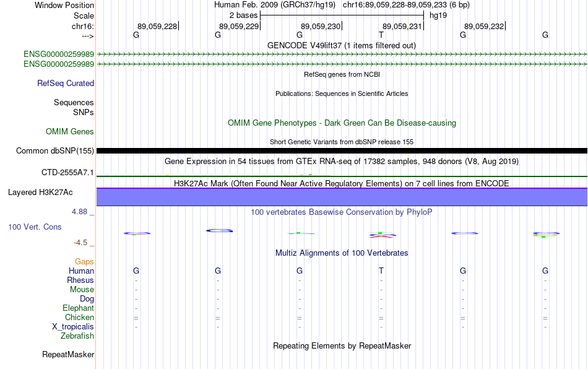The height and width of the screenshot is (369, 588).
Task: Click the 2 bases scale bar
Action: (x=342, y=15)
